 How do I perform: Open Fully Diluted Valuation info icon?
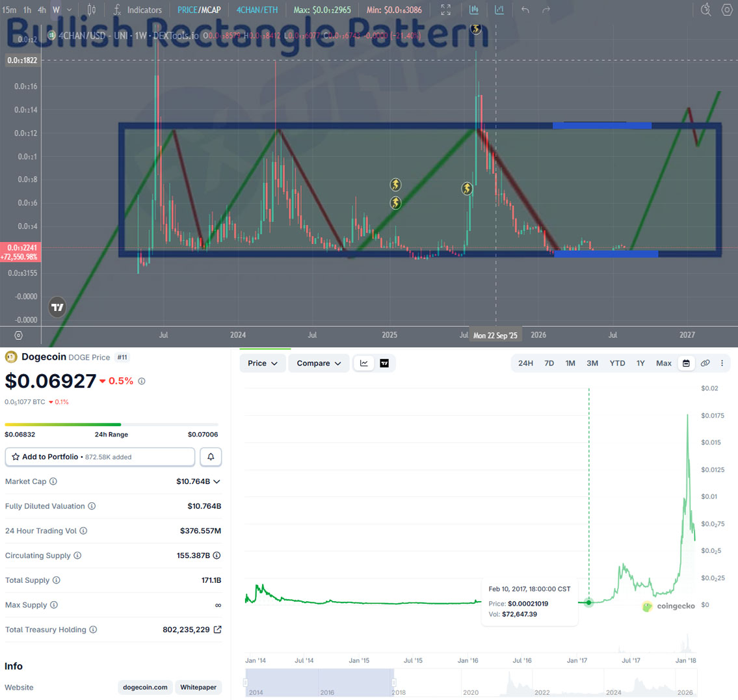(92, 506)
